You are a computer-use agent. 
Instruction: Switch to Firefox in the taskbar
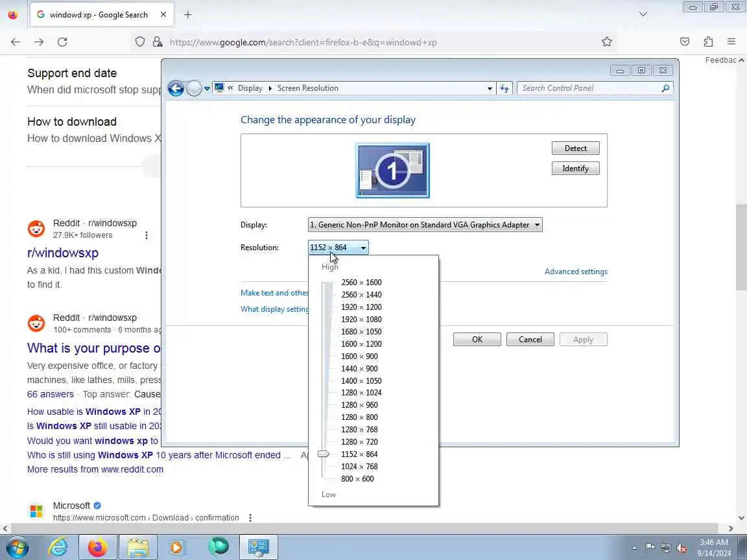click(98, 547)
